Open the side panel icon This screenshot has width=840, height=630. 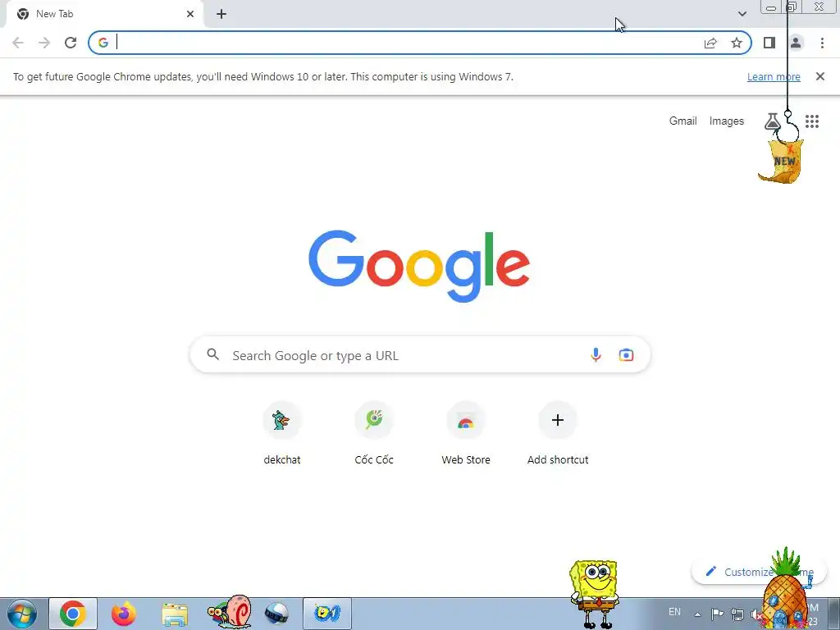(769, 43)
